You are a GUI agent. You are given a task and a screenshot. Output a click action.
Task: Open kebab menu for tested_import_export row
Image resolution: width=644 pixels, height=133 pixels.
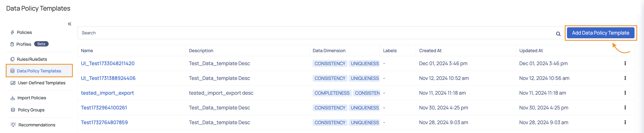click(x=625, y=93)
